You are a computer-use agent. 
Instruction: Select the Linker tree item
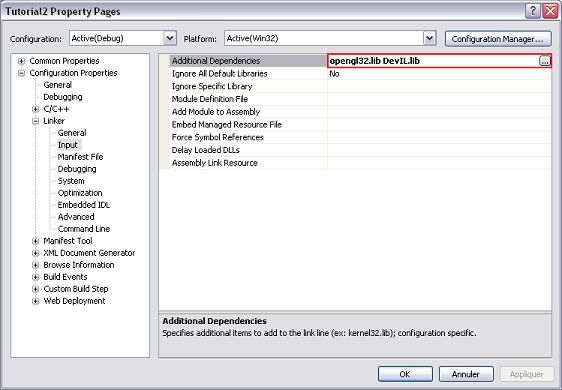(54, 121)
